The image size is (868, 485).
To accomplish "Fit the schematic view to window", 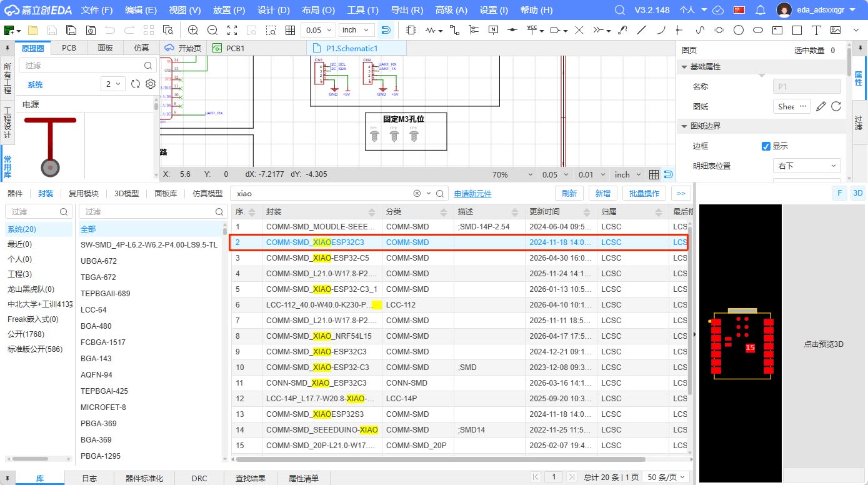I will 232,30.
